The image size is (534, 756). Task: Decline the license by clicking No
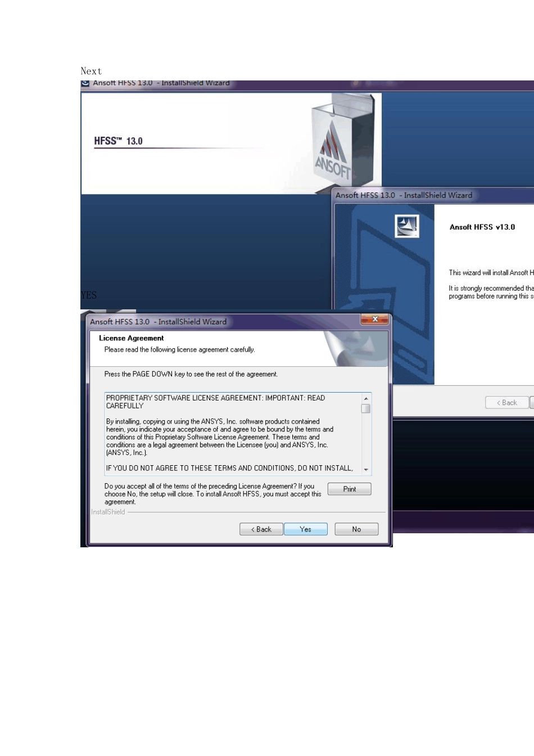tap(356, 529)
